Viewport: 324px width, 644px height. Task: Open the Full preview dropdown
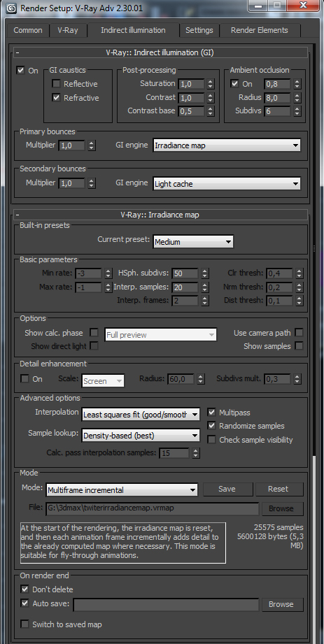tap(161, 335)
